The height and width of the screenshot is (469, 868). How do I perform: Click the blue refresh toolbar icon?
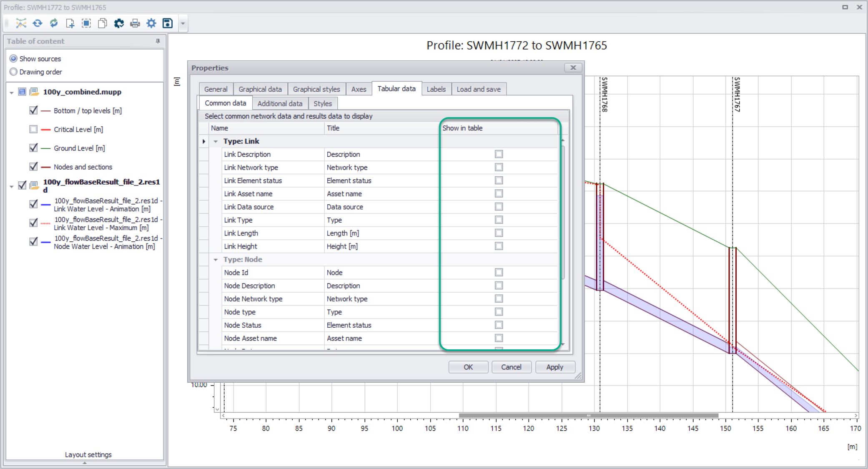pyautogui.click(x=38, y=23)
